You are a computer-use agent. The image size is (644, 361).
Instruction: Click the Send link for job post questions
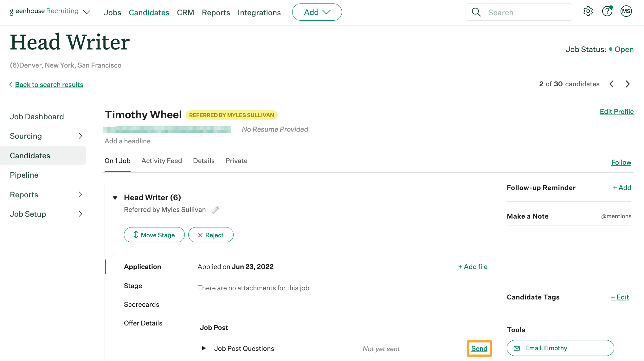(x=479, y=349)
